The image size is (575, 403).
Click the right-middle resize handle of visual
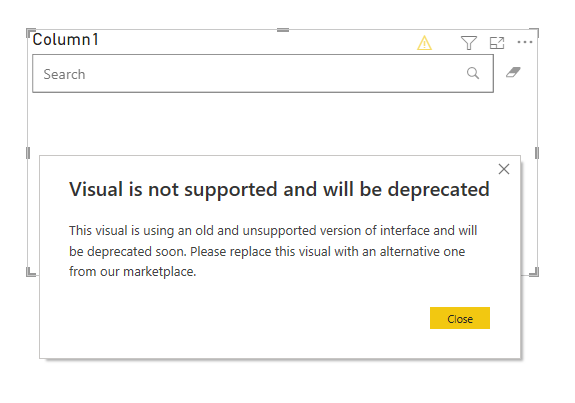(537, 153)
